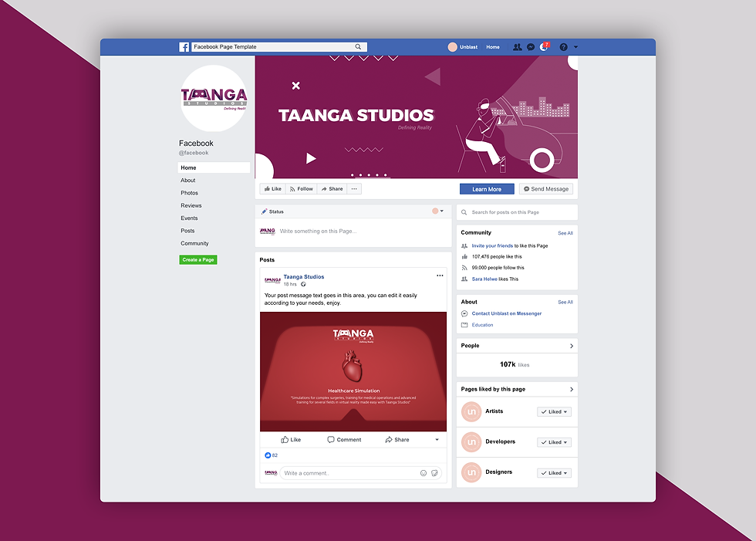Open the account dropdown arrow in the top bar
Screen dimensions: 756x541
pyautogui.click(x=575, y=47)
